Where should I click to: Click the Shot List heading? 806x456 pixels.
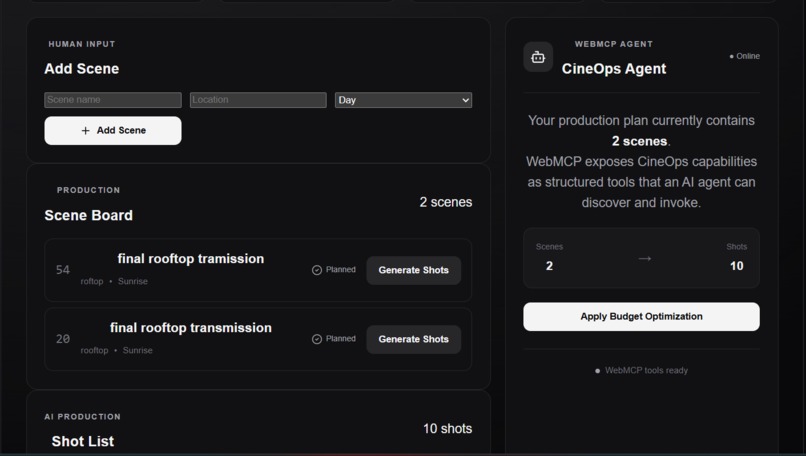(83, 442)
